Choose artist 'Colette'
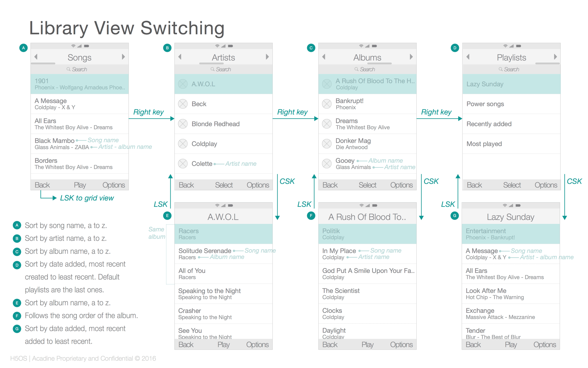Screen dimensions: 588x368 (223, 164)
